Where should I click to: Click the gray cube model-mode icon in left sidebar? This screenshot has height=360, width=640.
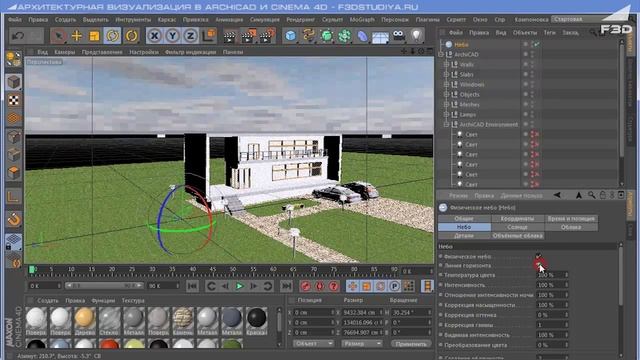click(x=14, y=82)
